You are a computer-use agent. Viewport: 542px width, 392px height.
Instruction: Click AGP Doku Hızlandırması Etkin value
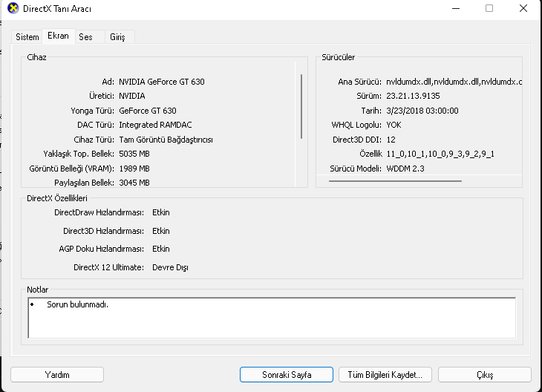coord(161,249)
